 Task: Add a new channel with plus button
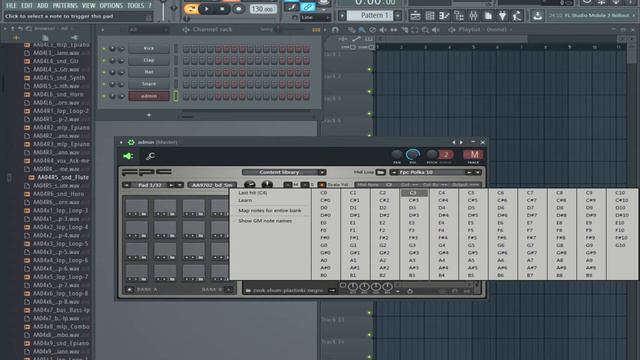click(x=149, y=115)
